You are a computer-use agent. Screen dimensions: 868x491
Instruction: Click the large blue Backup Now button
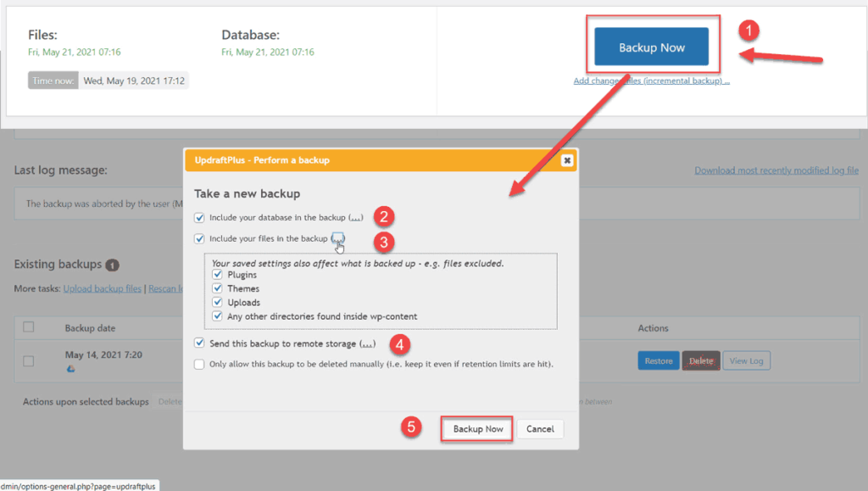[x=651, y=47]
